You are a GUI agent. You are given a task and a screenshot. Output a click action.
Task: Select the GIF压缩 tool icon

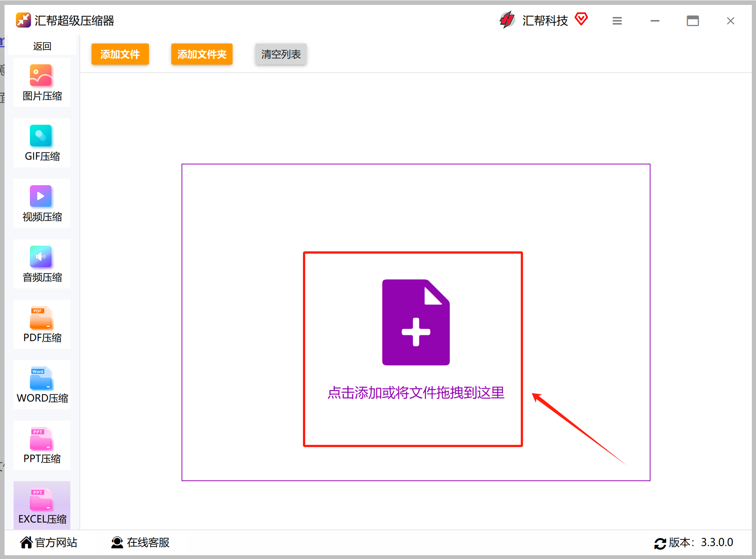(41, 136)
